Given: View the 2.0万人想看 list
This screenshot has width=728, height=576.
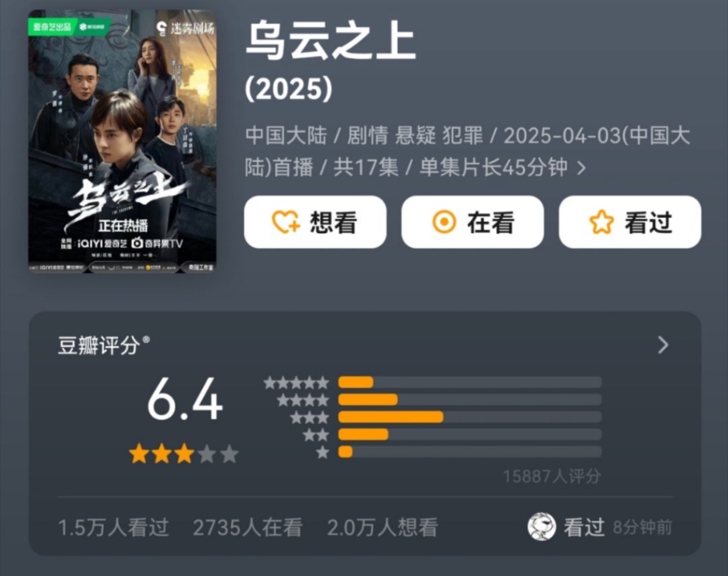Looking at the screenshot, I should tap(382, 527).
